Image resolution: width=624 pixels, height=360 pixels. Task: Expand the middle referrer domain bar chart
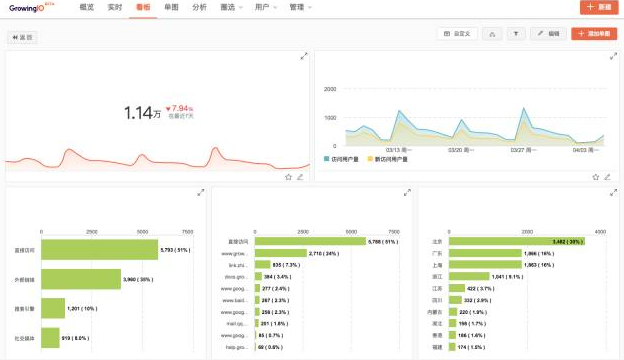pos(407,193)
